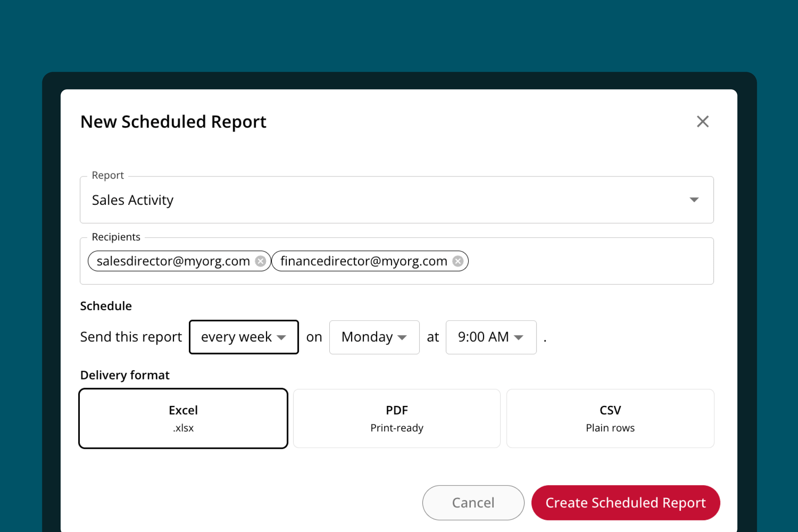Screen dimensions: 798x532
Task: Click the financedirector@myorg.com email text
Action: pyautogui.click(x=364, y=261)
